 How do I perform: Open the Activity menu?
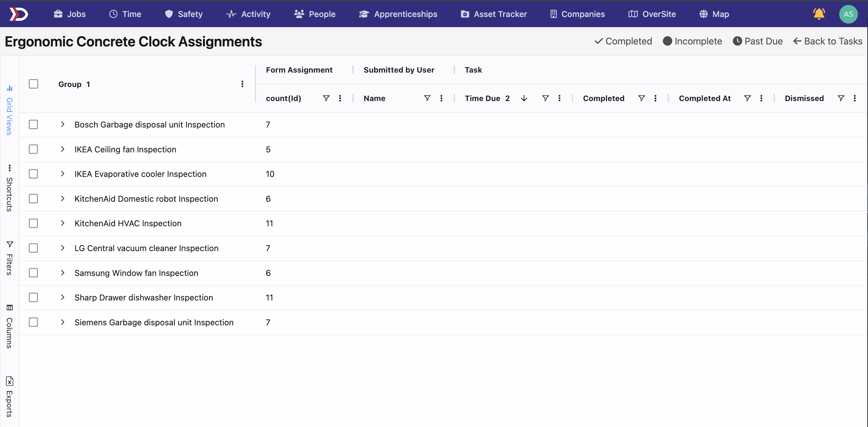tap(248, 14)
